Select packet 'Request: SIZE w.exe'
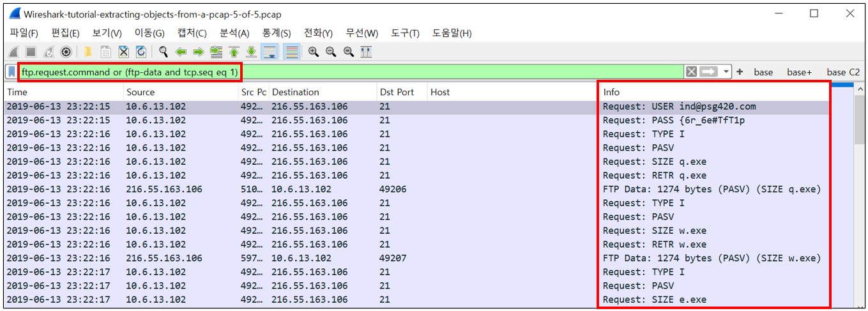This screenshot has height=311, width=868. pos(429,231)
